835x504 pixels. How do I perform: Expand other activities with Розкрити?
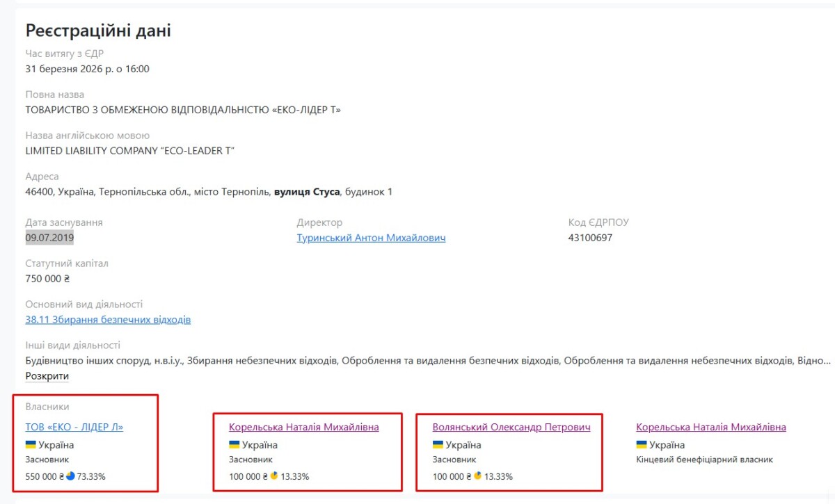tap(47, 376)
